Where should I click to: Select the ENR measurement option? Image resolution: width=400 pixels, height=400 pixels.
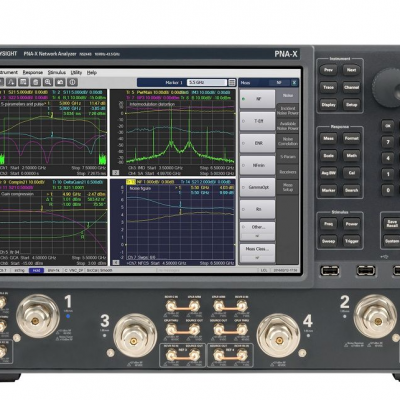(x=257, y=143)
